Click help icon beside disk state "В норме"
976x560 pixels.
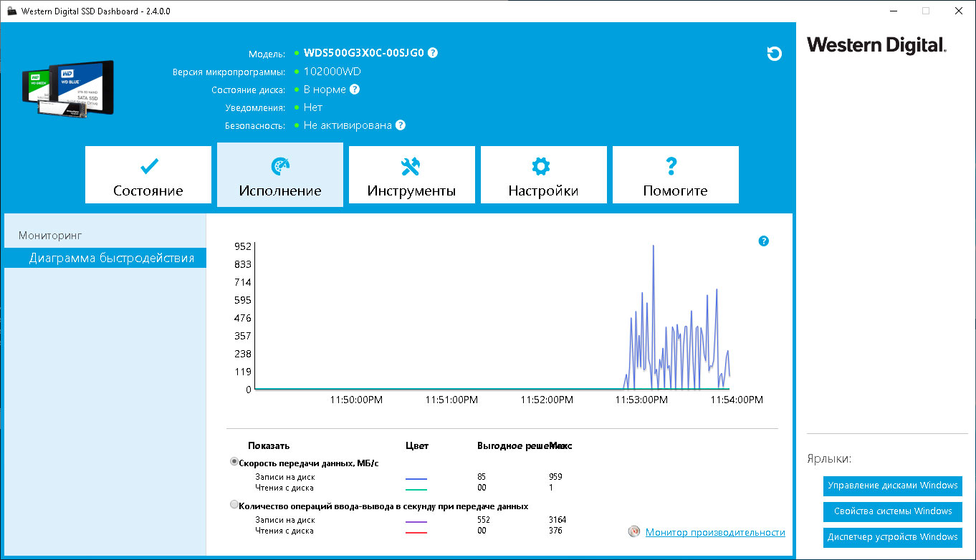[x=354, y=90]
